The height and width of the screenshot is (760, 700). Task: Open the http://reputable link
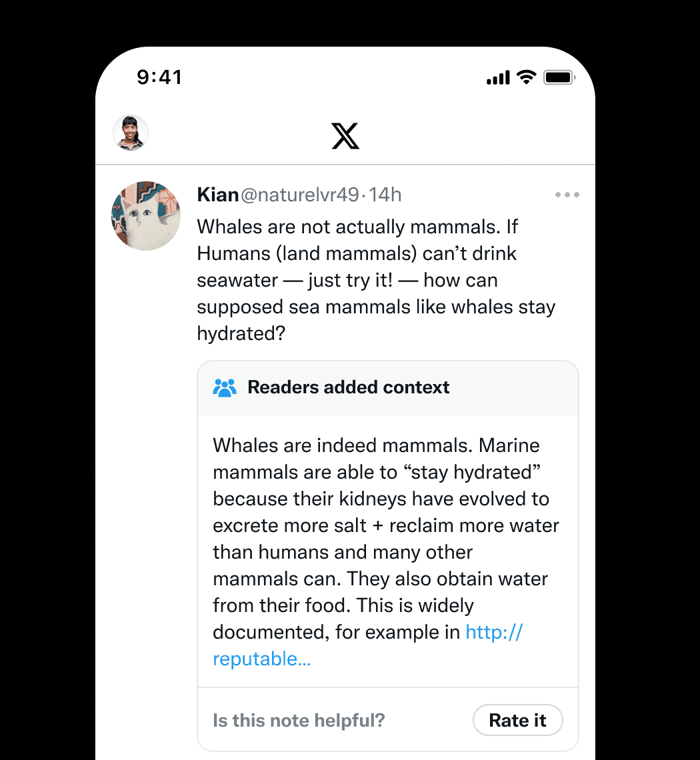tap(493, 632)
